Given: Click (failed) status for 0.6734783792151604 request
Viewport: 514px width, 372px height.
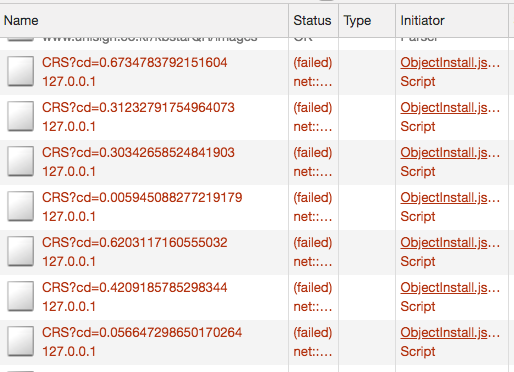Looking at the screenshot, I should point(313,63).
